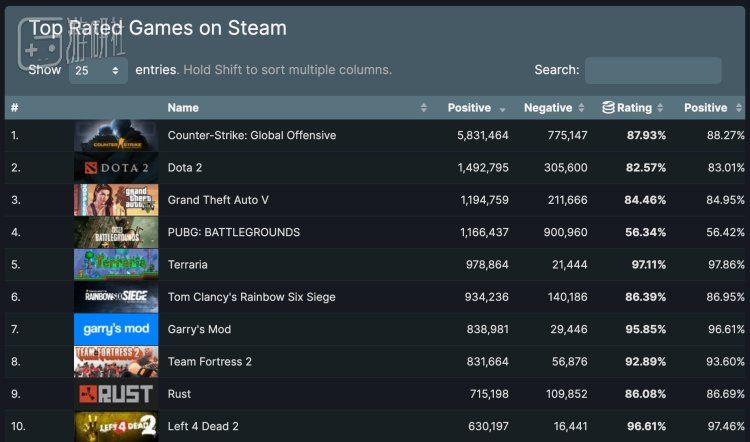
Task: Sort by the Positive reviews count column
Action: (469, 108)
